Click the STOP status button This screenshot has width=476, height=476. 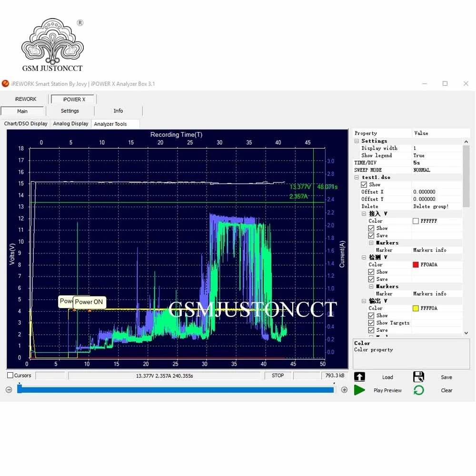coord(278,376)
